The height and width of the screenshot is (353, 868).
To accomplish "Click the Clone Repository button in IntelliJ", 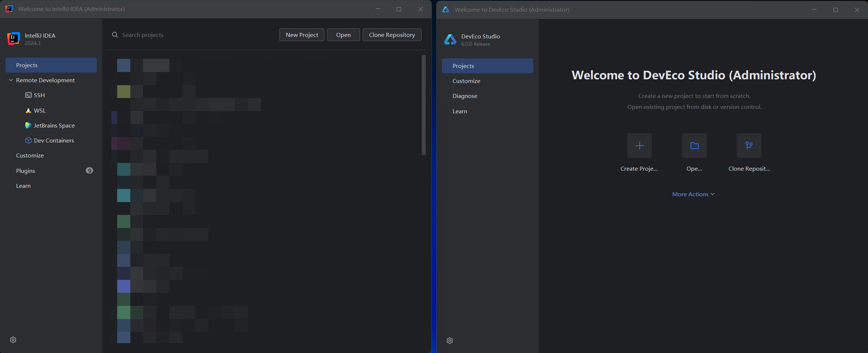I will 392,35.
